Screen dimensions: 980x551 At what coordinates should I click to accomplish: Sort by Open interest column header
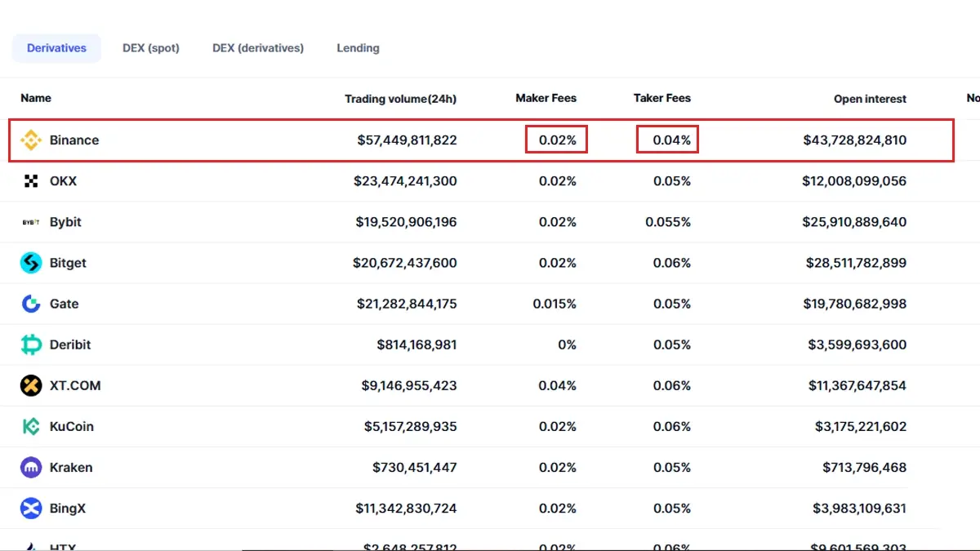870,99
